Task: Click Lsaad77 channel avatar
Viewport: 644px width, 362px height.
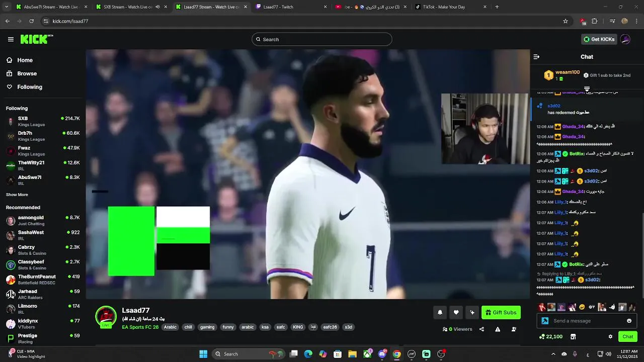Action: click(x=106, y=317)
